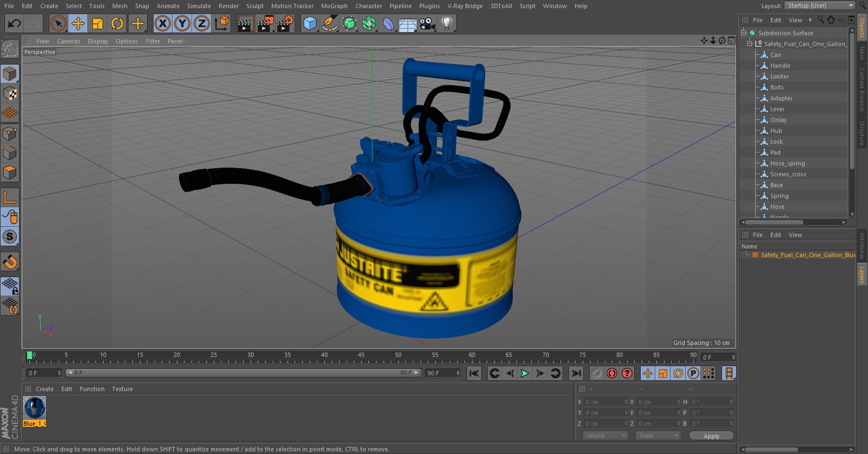
Task: Collapse the Subdivision Surface tree node
Action: point(744,33)
